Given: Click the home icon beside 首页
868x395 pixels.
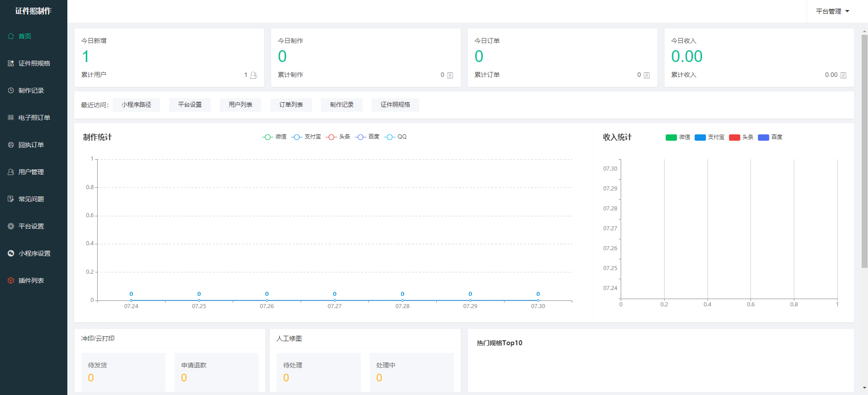Looking at the screenshot, I should pos(11,36).
